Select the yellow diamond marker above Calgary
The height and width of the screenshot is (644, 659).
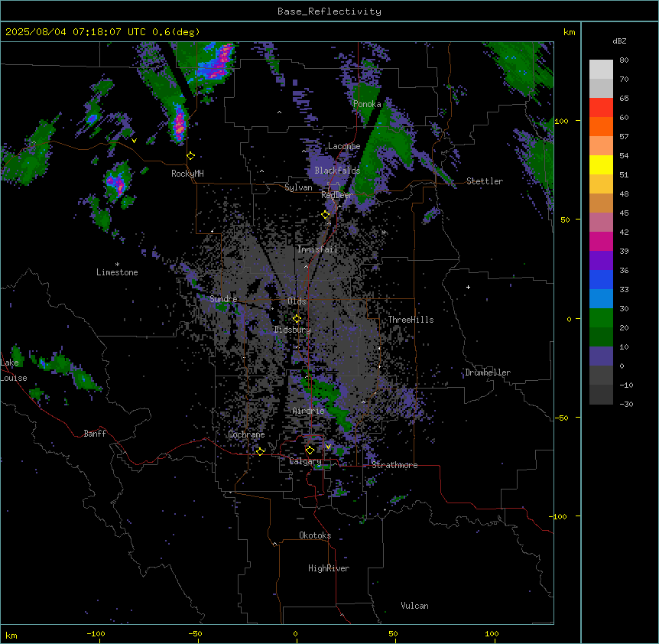(310, 450)
